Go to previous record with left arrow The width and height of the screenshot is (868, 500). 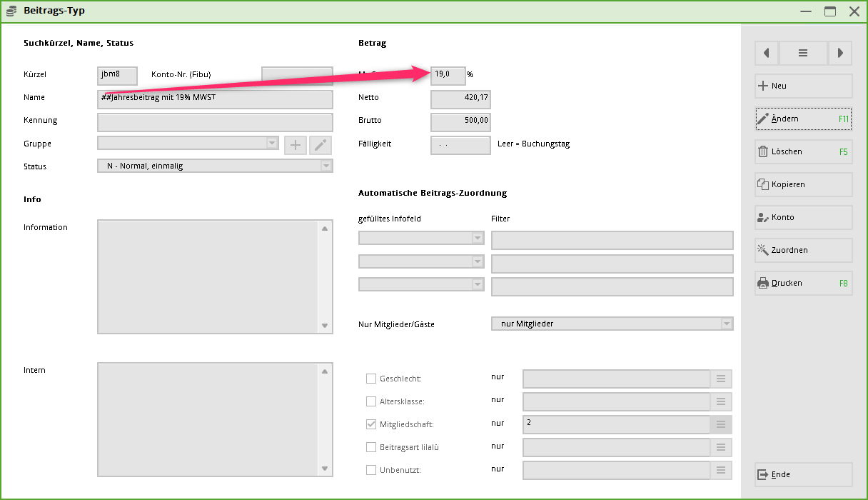(767, 53)
